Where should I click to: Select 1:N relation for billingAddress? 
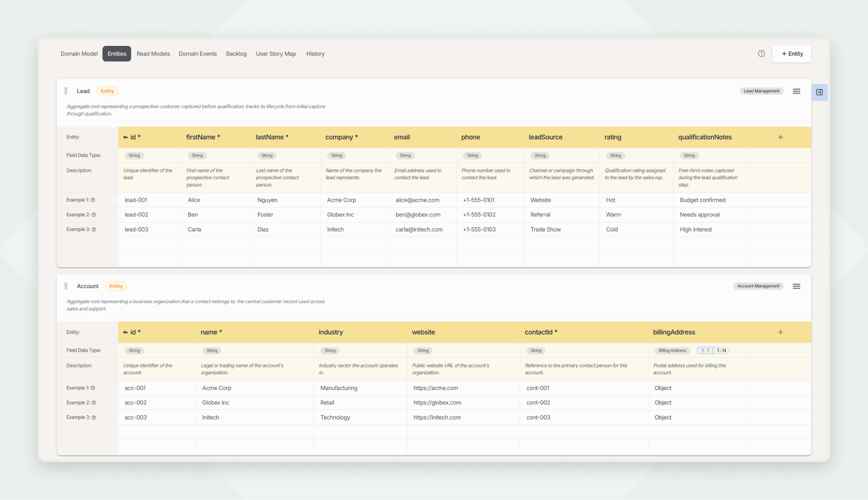(721, 350)
